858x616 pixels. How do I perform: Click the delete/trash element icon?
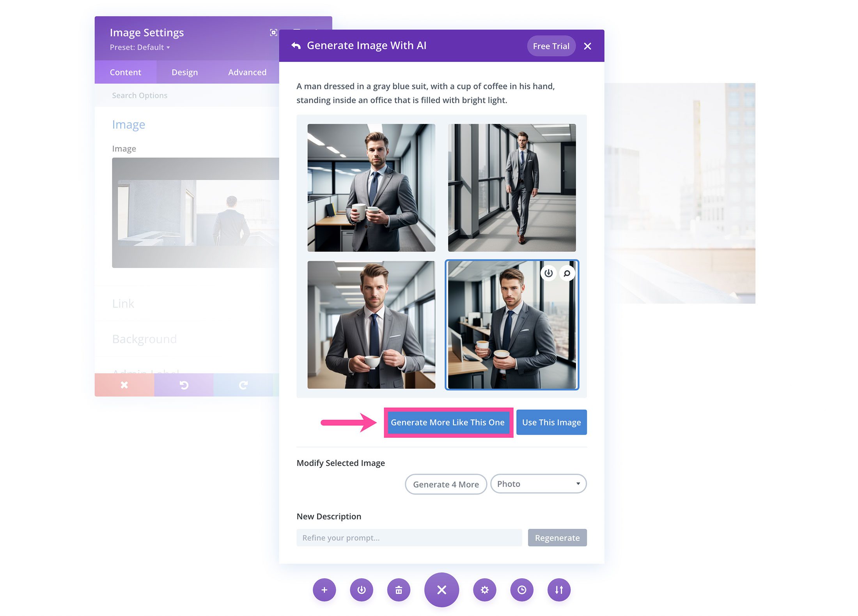point(399,589)
